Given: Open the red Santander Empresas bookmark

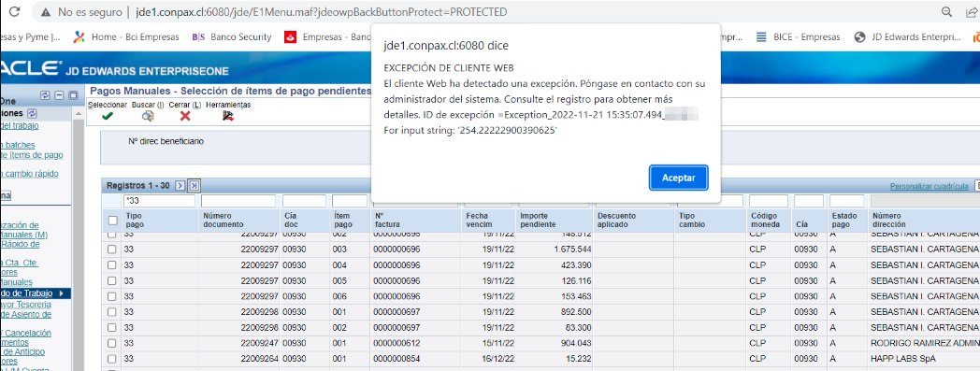Looking at the screenshot, I should point(328,36).
